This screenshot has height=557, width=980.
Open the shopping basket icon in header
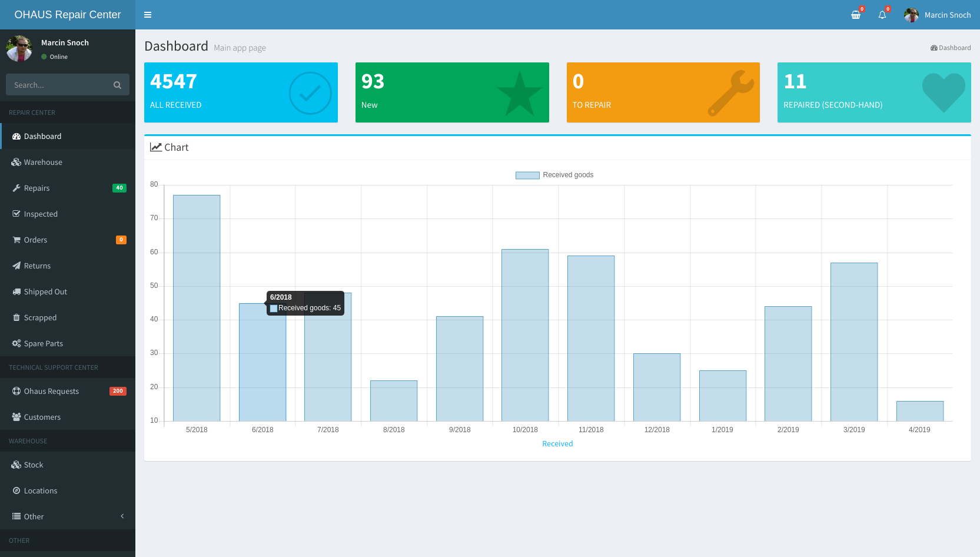pos(856,15)
